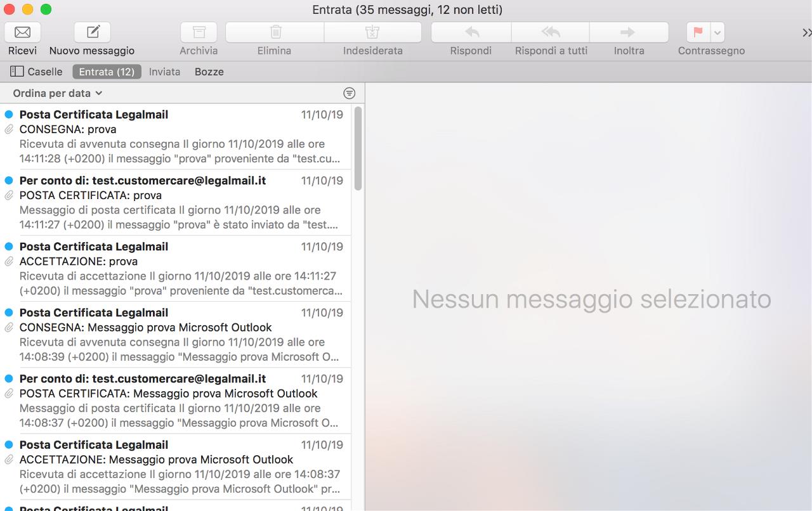Click the message list vertical scrollbar

pyautogui.click(x=358, y=149)
